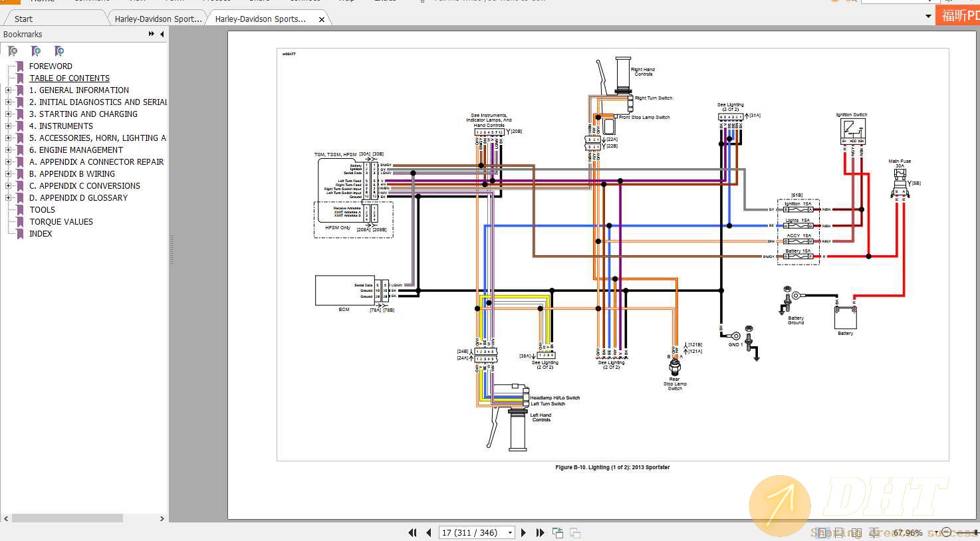Click the previous view icon

click(x=558, y=532)
